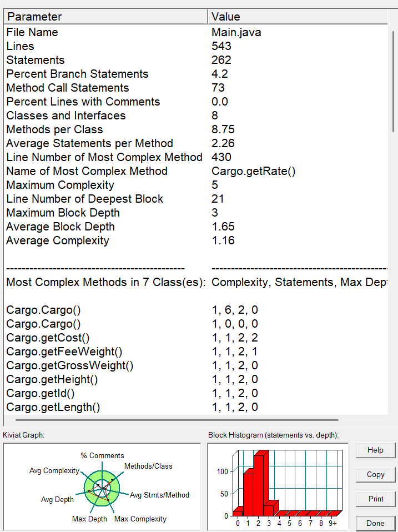Select the value 2.26
The height and width of the screenshot is (532, 398).
click(x=223, y=143)
